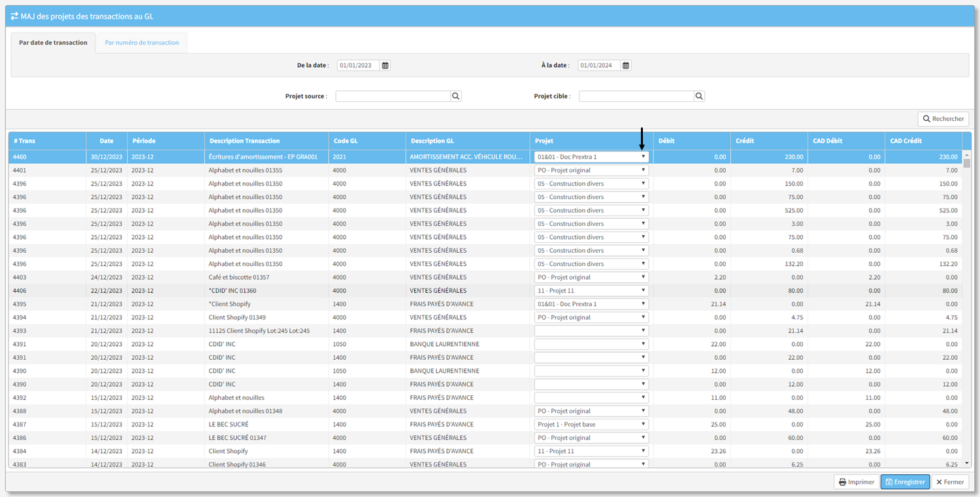Viewport: 980px width, 497px height.
Task: Sort by the Période column header
Action: click(x=165, y=140)
